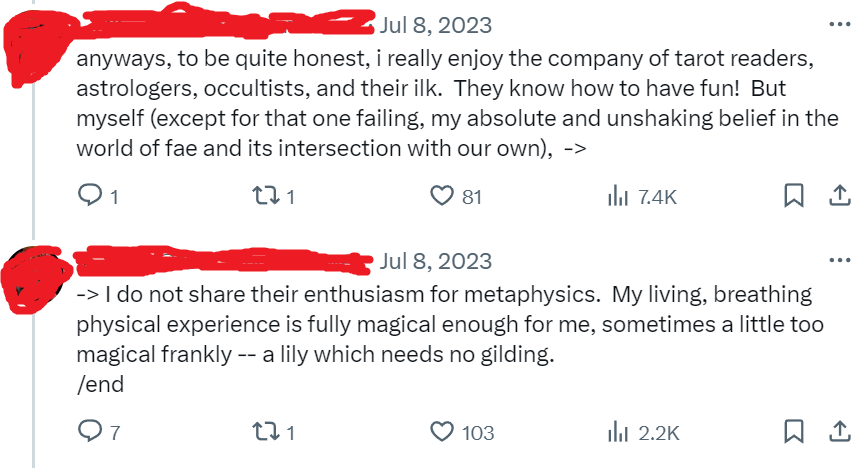View analytics showing 2.2K views
This screenshot has height=468, width=851.
[644, 433]
